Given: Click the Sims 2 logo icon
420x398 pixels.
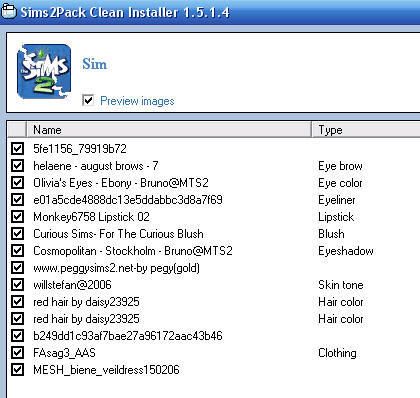Looking at the screenshot, I should [x=44, y=71].
